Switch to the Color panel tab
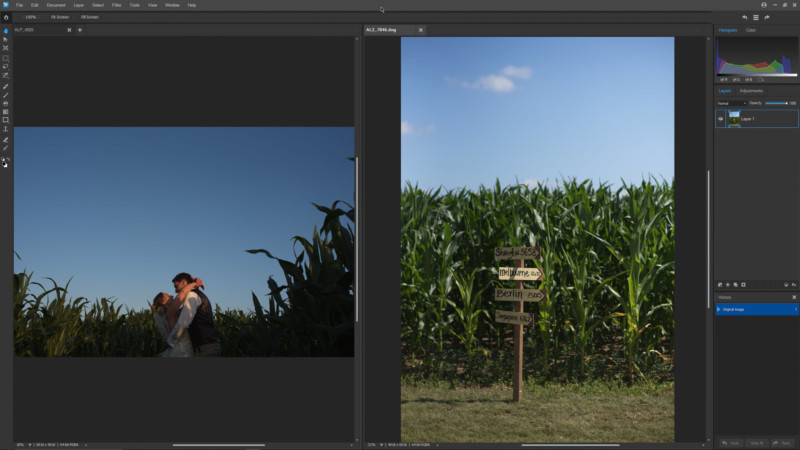Viewport: 800px width, 450px height. point(751,30)
